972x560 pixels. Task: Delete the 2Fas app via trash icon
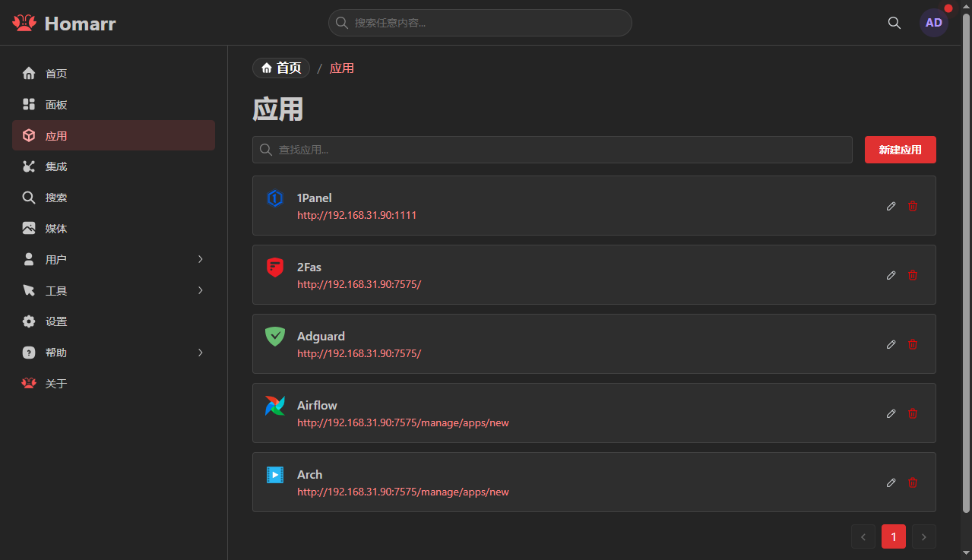[x=913, y=275]
